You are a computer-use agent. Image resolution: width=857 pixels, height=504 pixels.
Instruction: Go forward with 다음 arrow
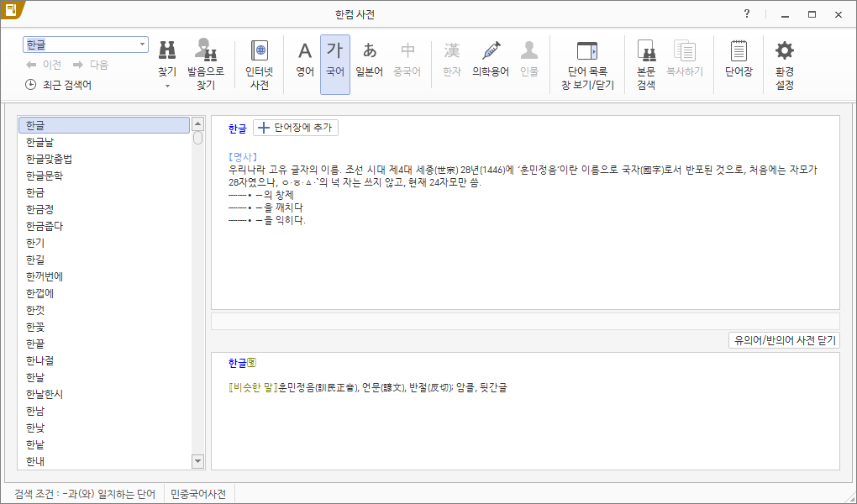point(90,65)
